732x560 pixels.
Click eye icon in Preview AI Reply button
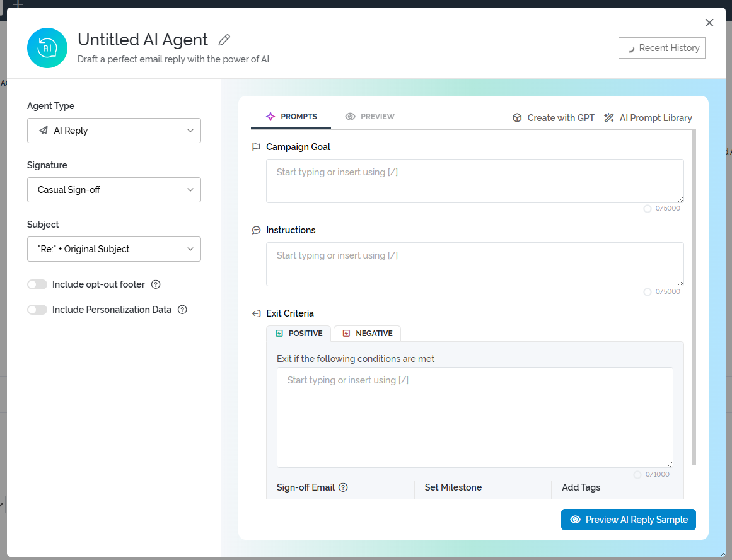coord(575,520)
